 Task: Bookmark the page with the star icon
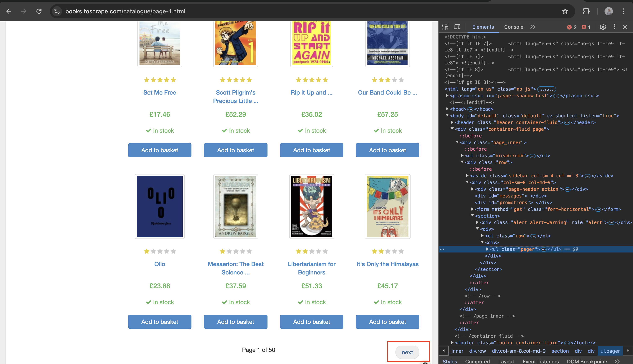(565, 11)
